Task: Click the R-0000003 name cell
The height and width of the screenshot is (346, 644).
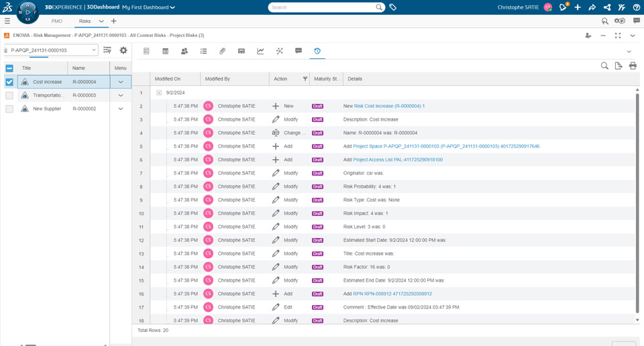Action: pyautogui.click(x=85, y=96)
